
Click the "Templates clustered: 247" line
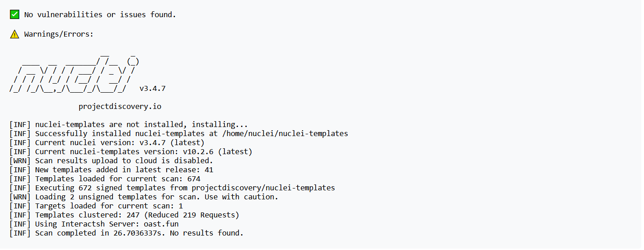[124, 215]
